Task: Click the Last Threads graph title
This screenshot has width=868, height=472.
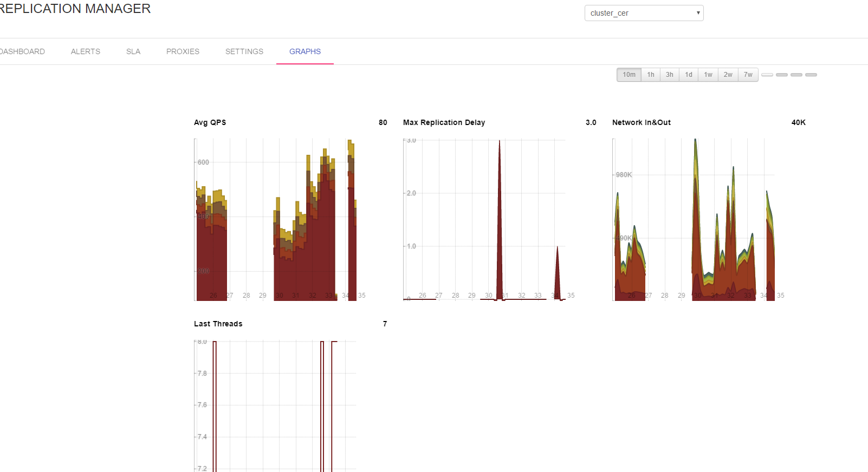Action: pos(218,324)
